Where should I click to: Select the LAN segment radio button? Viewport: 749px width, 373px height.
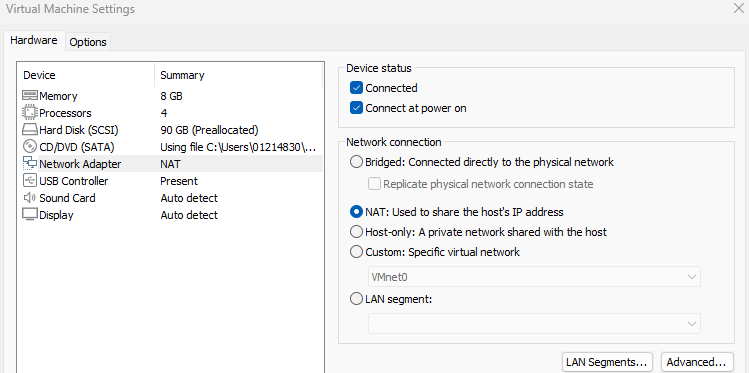[x=356, y=299]
